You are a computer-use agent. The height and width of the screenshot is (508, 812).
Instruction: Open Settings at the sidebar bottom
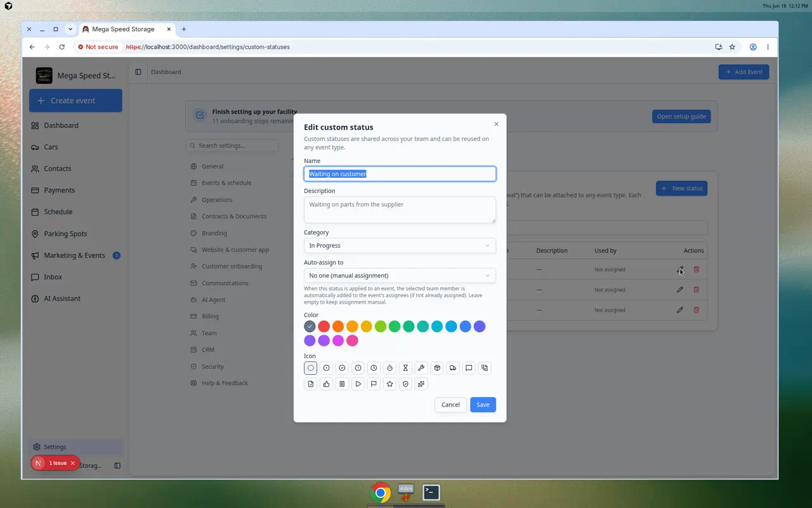(75, 447)
